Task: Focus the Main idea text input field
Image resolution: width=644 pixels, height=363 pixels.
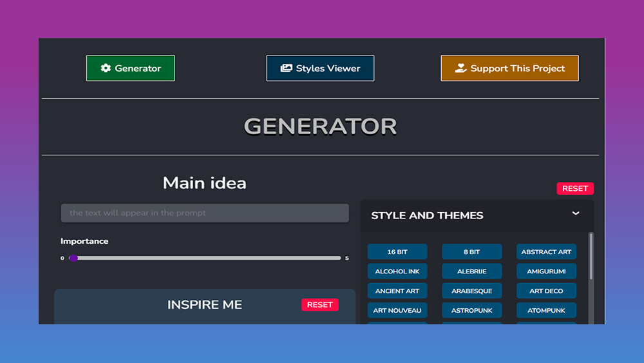Action: (x=205, y=213)
